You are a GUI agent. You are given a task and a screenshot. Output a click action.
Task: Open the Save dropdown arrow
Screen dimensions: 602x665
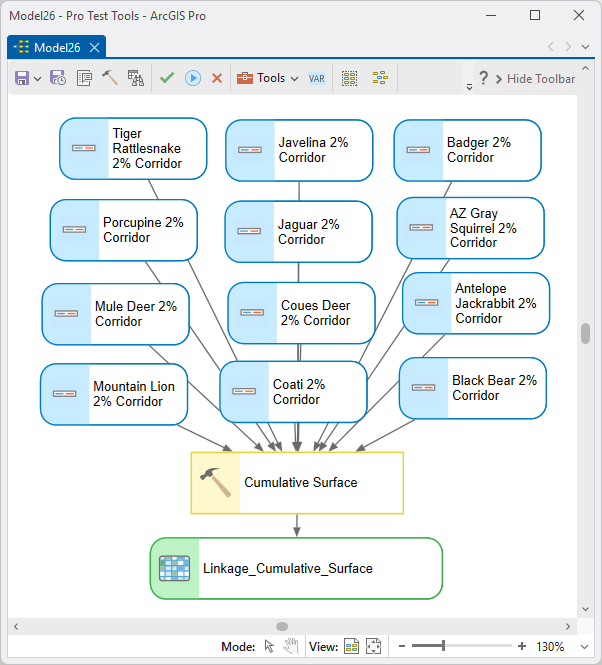click(37, 79)
